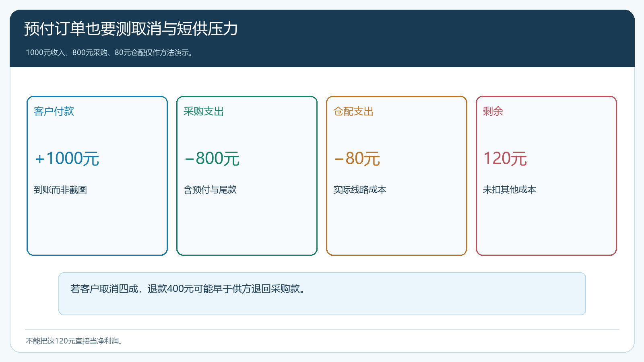Select the red-bordered remaining balance card

[x=546, y=176]
